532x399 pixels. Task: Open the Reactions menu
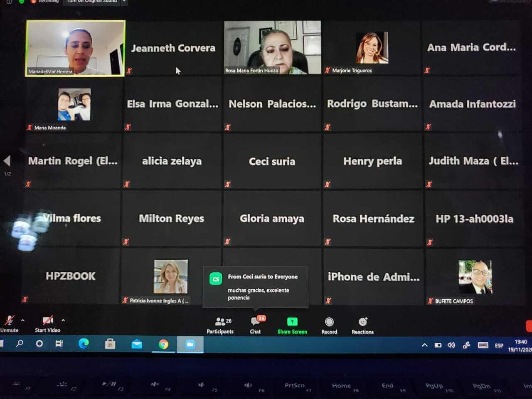[x=362, y=326]
